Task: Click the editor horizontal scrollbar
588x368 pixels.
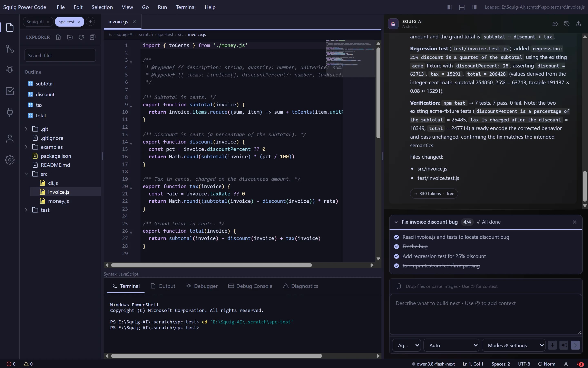Action: (x=211, y=265)
